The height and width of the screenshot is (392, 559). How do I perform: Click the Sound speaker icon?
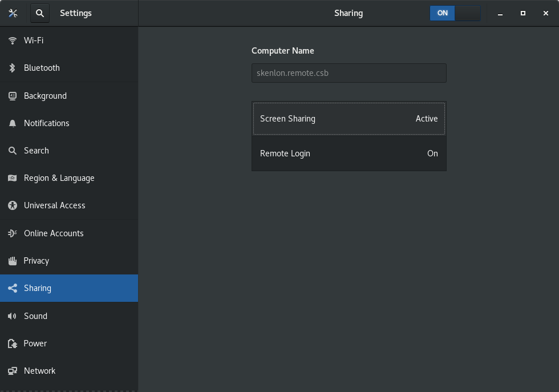pos(12,316)
